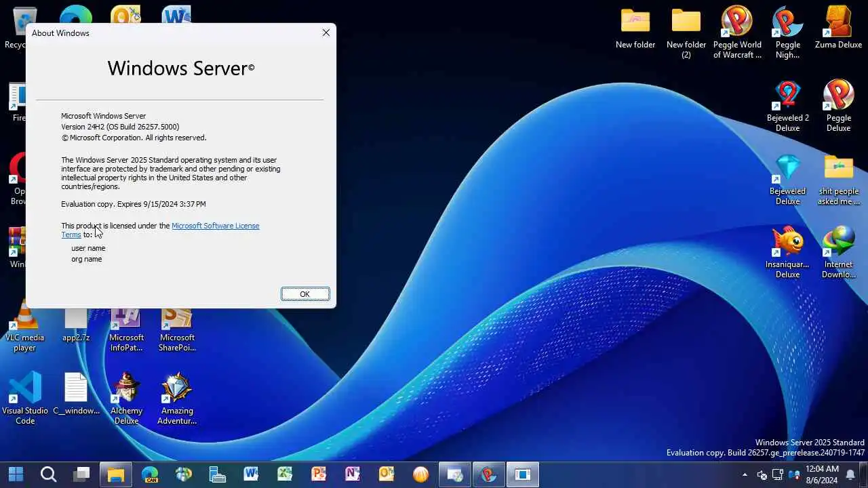Open the Windows Start menu
The image size is (868, 488).
click(x=16, y=474)
